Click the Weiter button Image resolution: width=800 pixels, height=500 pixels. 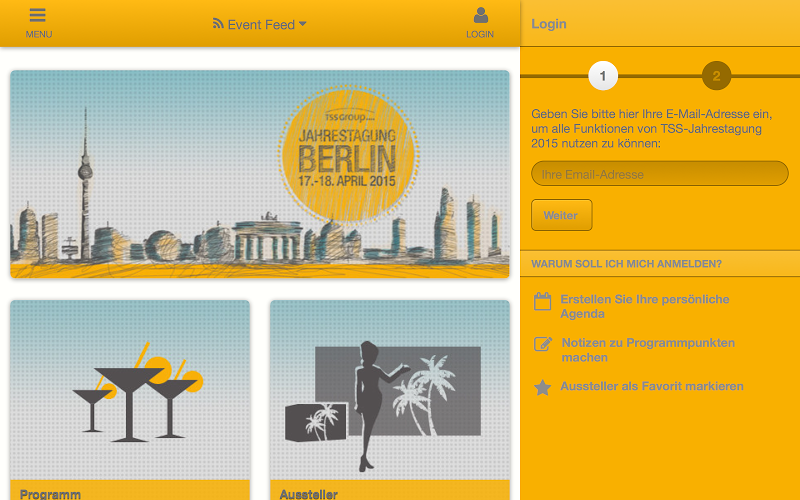coord(561,215)
